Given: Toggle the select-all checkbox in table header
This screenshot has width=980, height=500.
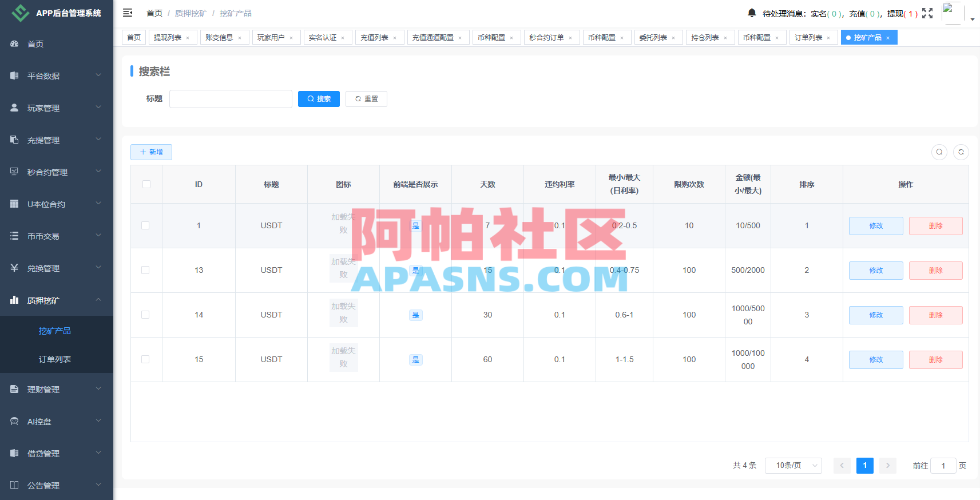Looking at the screenshot, I should point(146,184).
